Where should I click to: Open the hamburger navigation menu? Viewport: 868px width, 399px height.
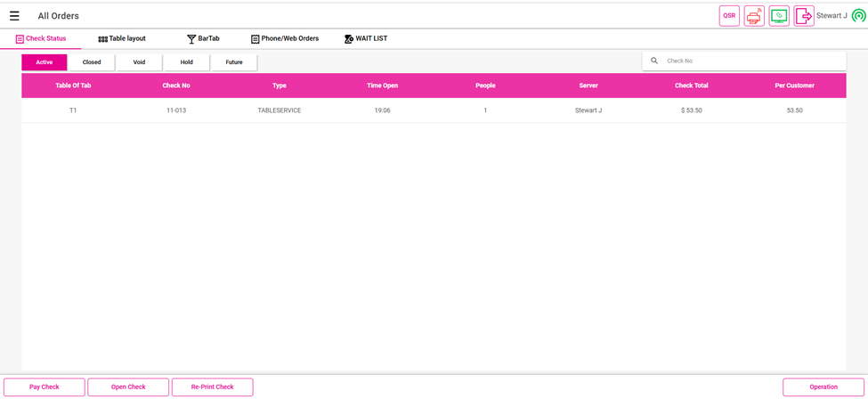click(14, 16)
